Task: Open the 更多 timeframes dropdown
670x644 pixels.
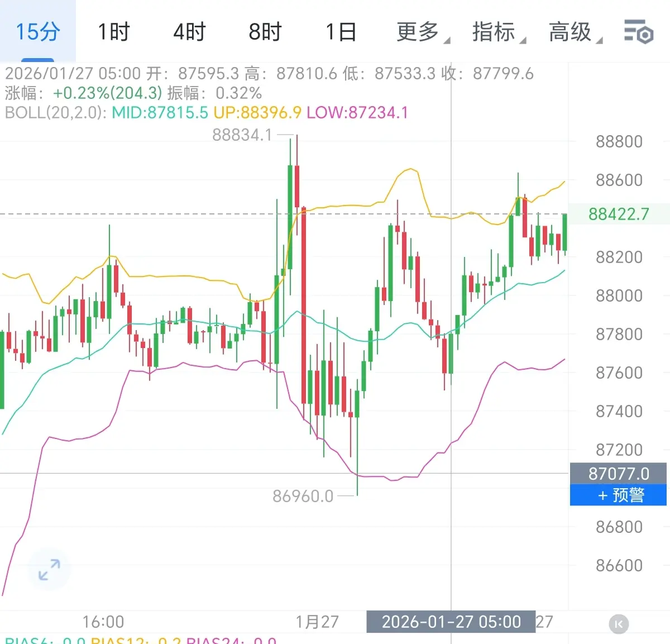Action: (423, 32)
